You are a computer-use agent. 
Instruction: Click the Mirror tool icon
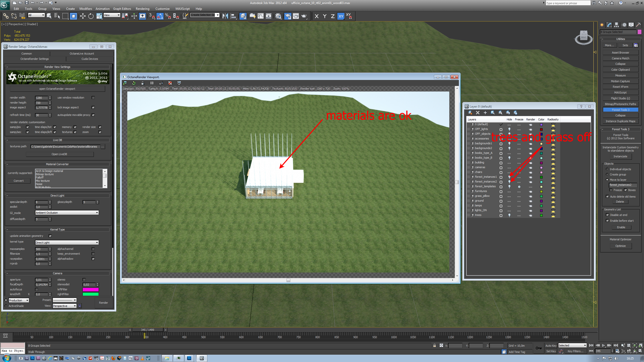pos(225,16)
